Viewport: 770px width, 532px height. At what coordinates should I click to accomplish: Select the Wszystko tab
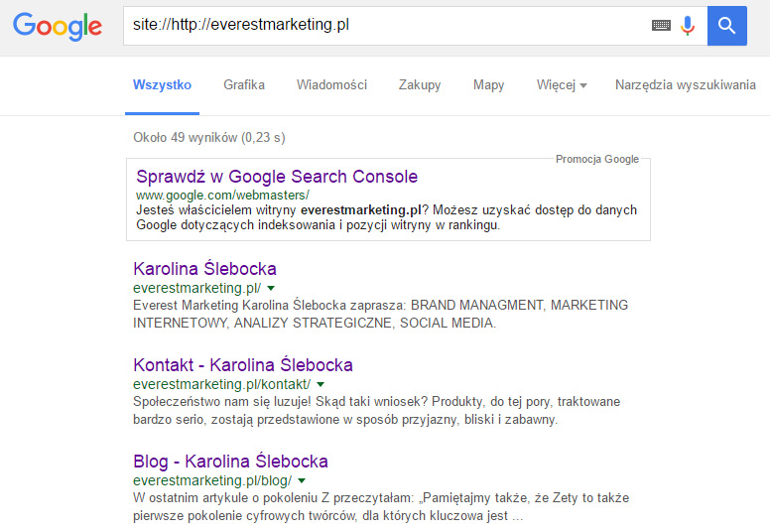[162, 85]
